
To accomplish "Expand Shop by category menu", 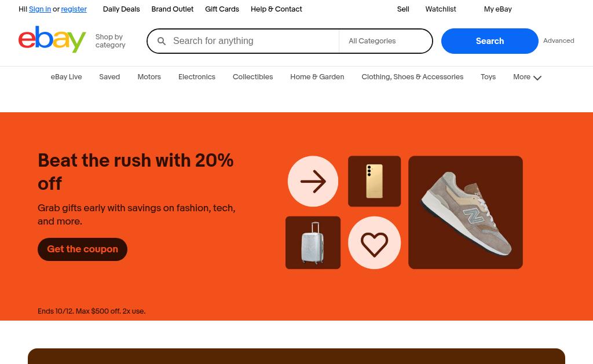I will point(110,41).
